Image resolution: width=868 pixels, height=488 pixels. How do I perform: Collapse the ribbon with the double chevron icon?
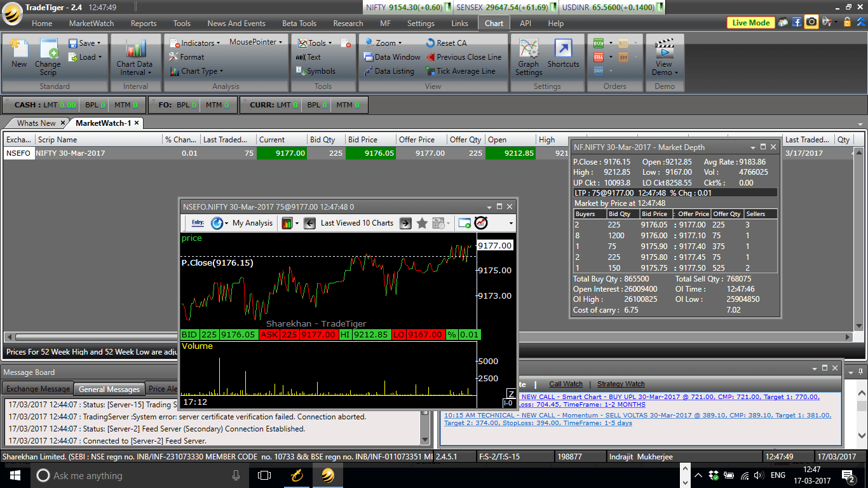click(x=861, y=22)
